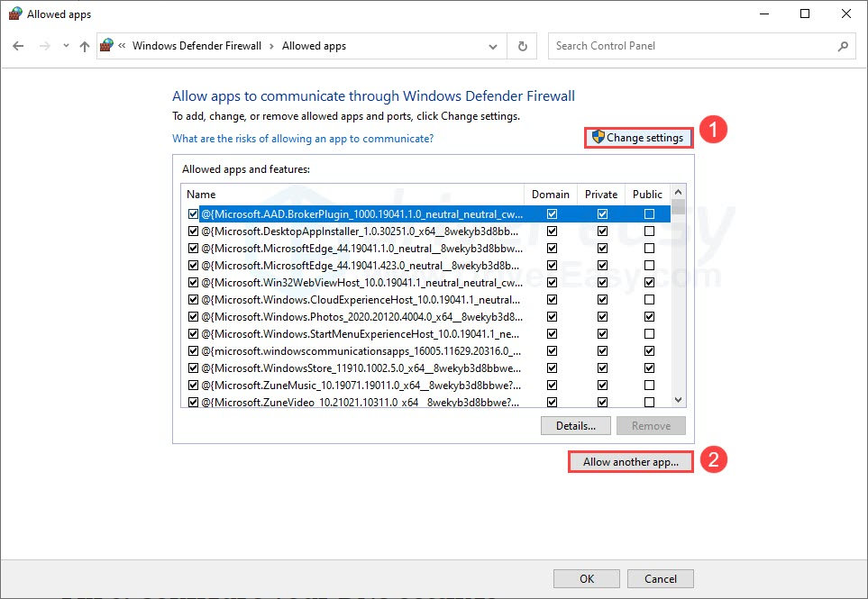Expand the double-chevron before Windows Defender Firewall
This screenshot has width=868, height=599.
tap(122, 46)
